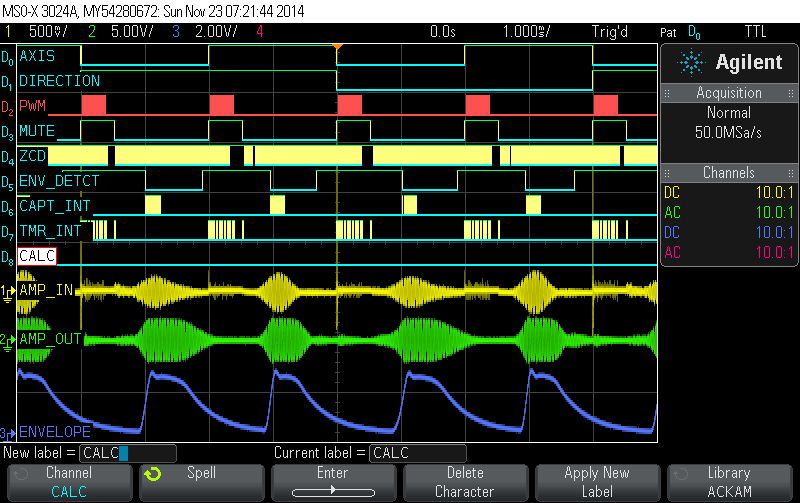Click the blue DC channel 3 coupling
The image size is (800, 503).
672,233
